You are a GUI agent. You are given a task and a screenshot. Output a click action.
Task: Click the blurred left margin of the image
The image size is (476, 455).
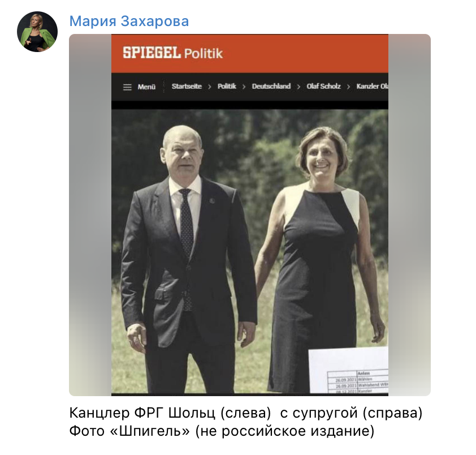(x=90, y=215)
